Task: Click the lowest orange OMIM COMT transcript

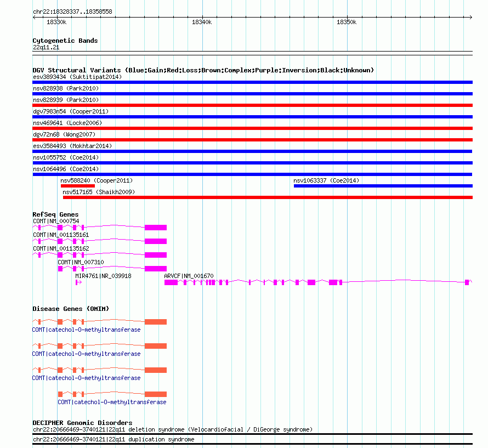Action: point(112,394)
